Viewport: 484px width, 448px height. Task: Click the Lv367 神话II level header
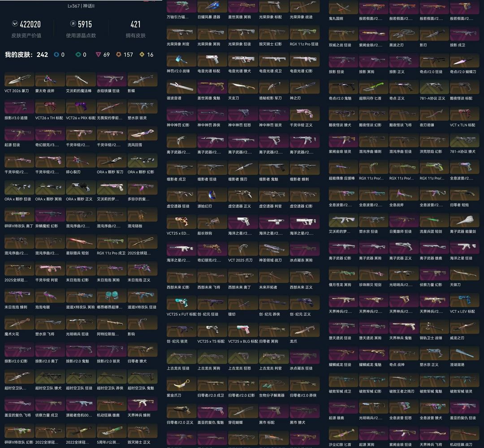pyautogui.click(x=81, y=7)
